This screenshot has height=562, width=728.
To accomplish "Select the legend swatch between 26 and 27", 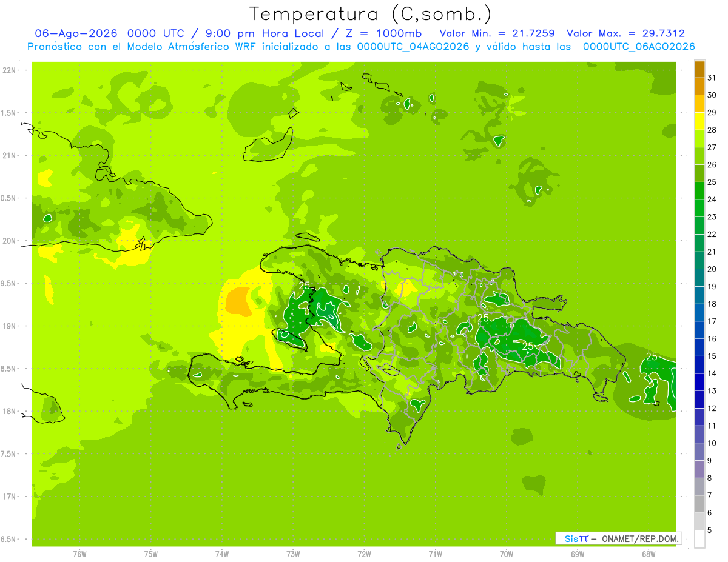I will pos(699,156).
